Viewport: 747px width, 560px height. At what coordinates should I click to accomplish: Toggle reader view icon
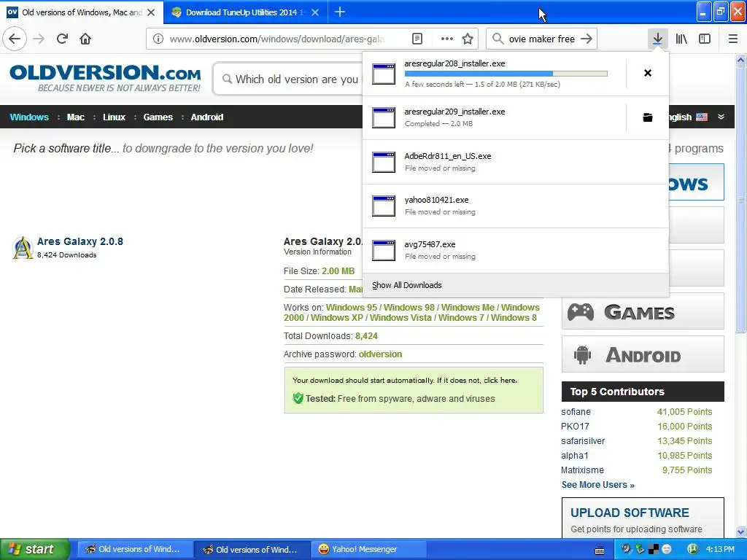417,39
